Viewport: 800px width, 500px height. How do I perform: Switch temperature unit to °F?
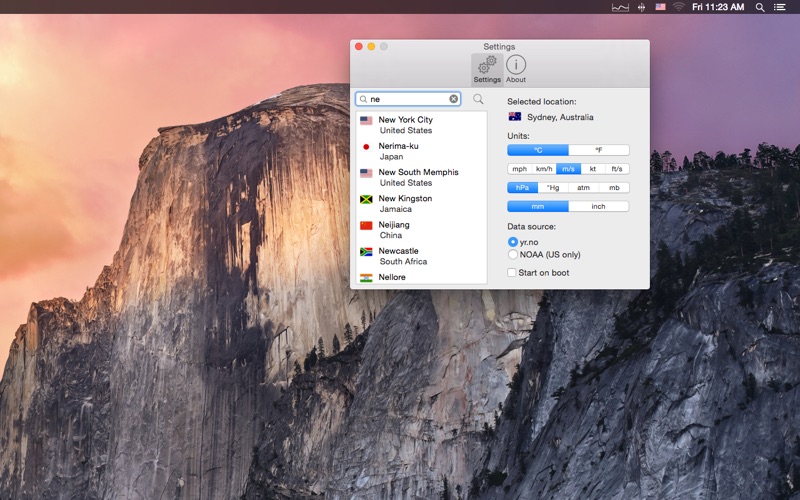(598, 150)
